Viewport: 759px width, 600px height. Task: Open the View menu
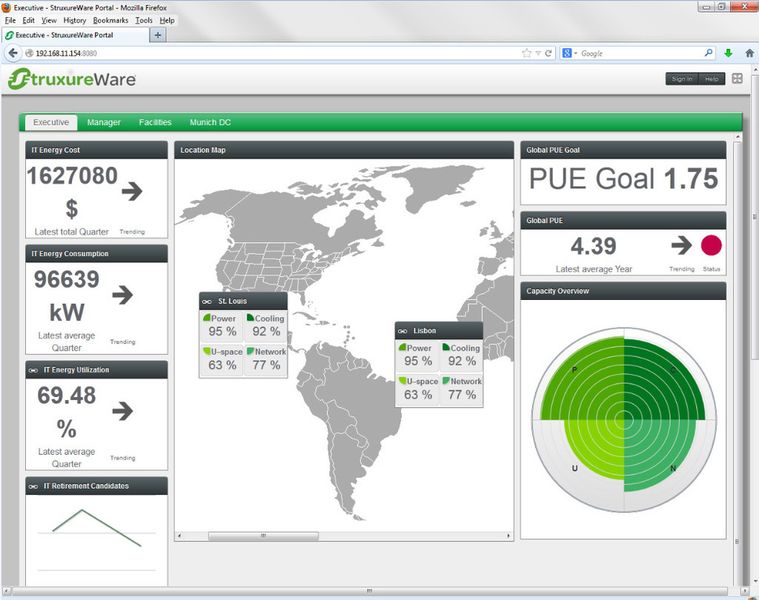[49, 20]
